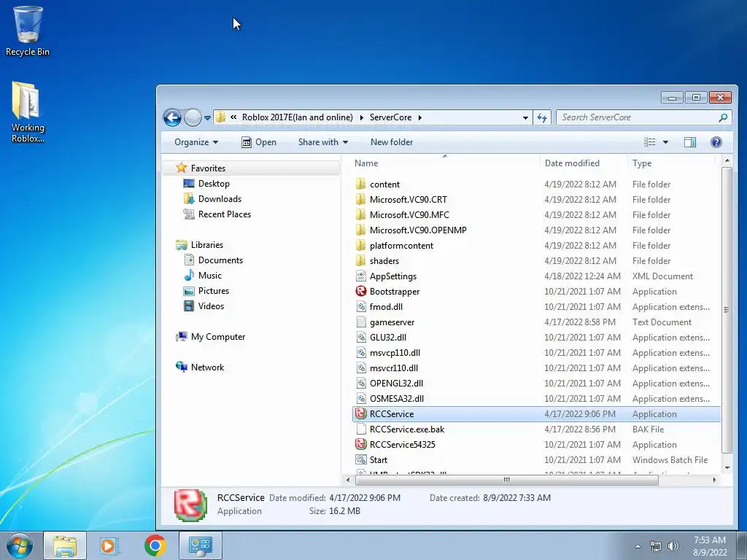Click the forward navigation arrow button
The width and height of the screenshot is (747, 560).
(x=193, y=117)
